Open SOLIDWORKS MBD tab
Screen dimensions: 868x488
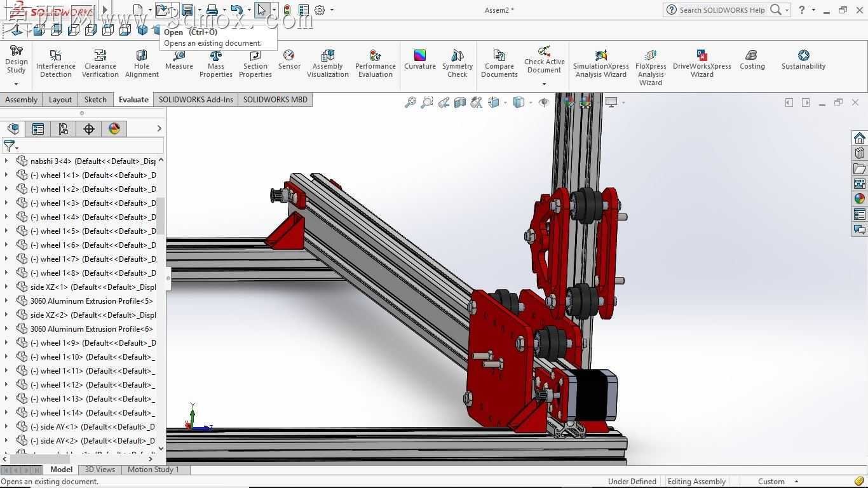click(275, 100)
